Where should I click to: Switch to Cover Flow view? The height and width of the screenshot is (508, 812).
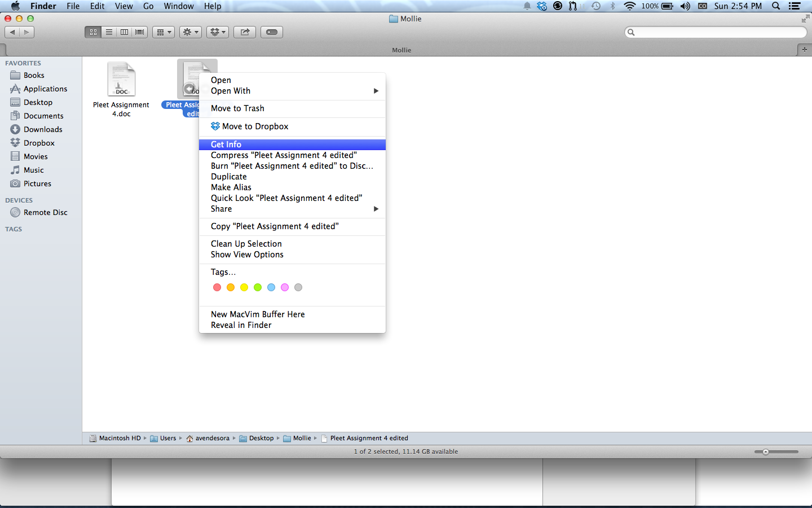pos(139,32)
